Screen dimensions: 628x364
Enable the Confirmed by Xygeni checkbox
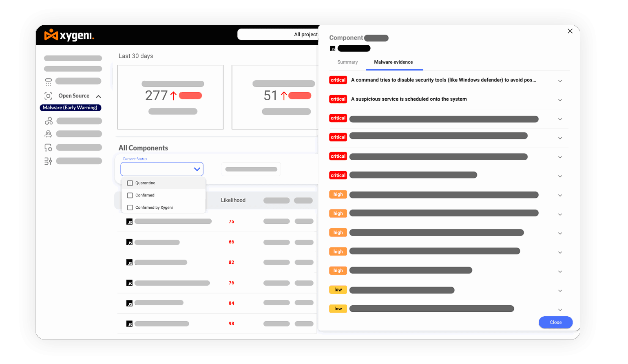pos(130,207)
